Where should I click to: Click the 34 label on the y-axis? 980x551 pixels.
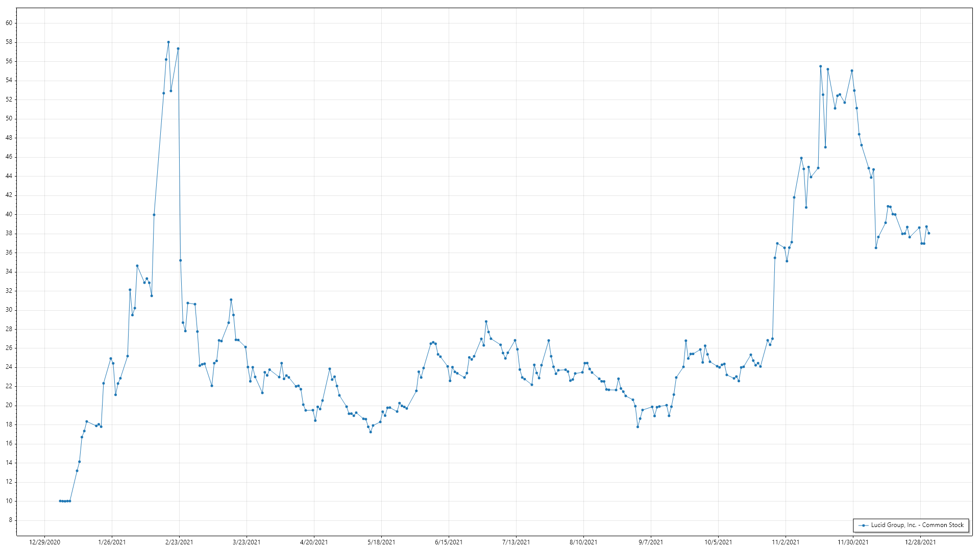click(9, 271)
